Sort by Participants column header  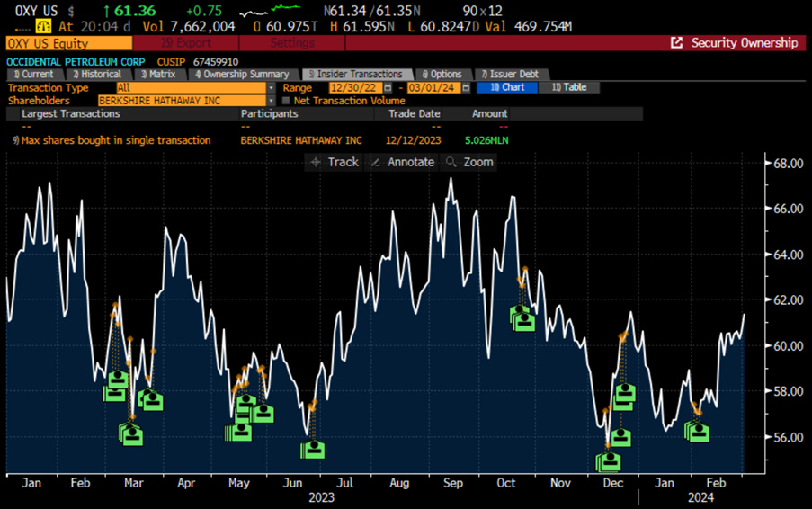(269, 113)
